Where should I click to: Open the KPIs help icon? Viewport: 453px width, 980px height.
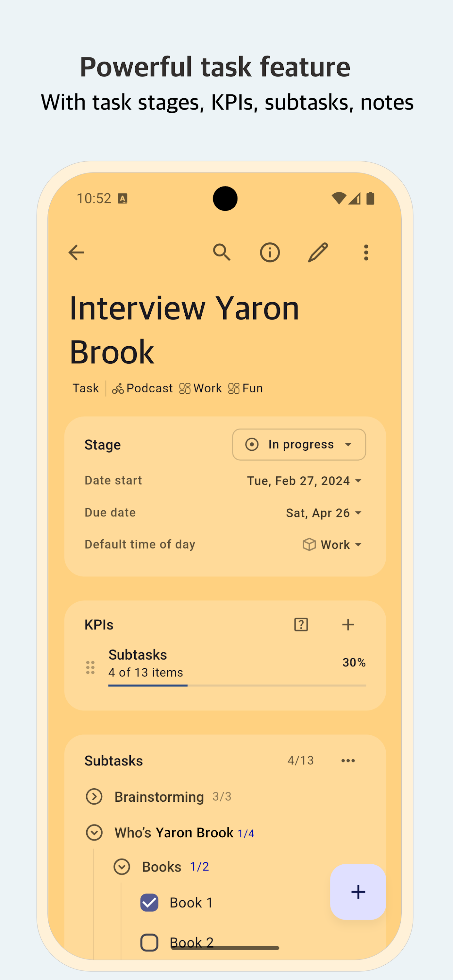[301, 625]
